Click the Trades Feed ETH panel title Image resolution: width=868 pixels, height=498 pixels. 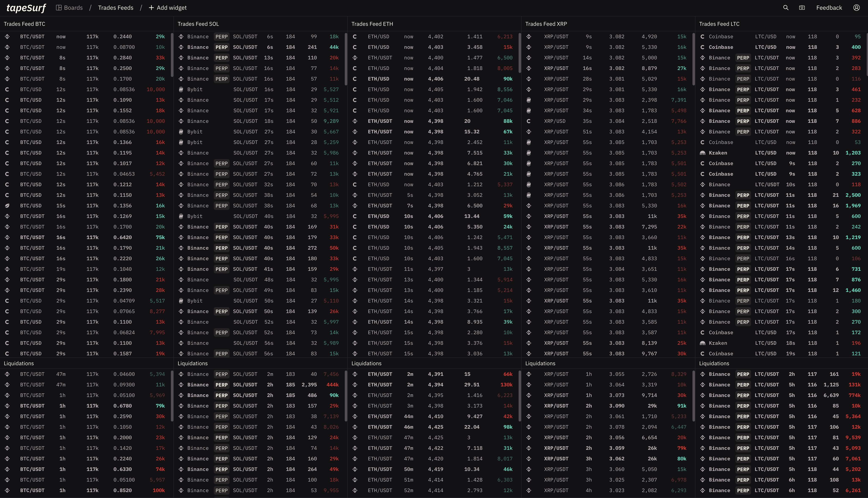372,24
